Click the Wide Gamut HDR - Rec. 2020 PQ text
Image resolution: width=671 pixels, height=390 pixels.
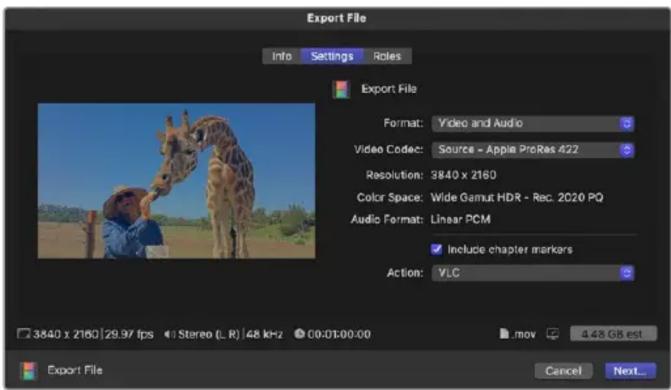[517, 197]
